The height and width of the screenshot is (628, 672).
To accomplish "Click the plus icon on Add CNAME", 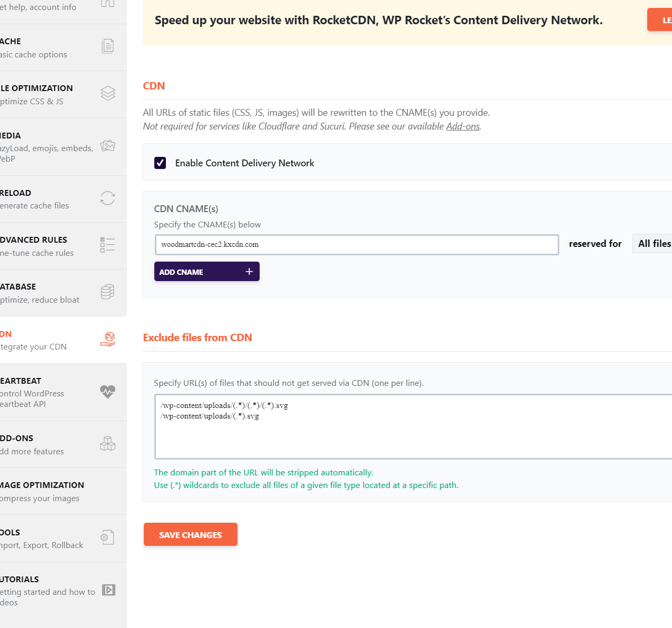I will pyautogui.click(x=249, y=272).
